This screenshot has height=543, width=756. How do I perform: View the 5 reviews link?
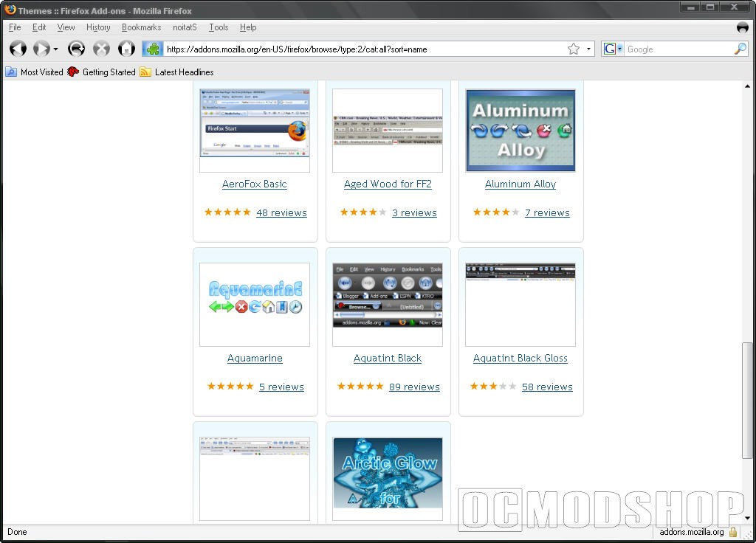click(x=281, y=387)
